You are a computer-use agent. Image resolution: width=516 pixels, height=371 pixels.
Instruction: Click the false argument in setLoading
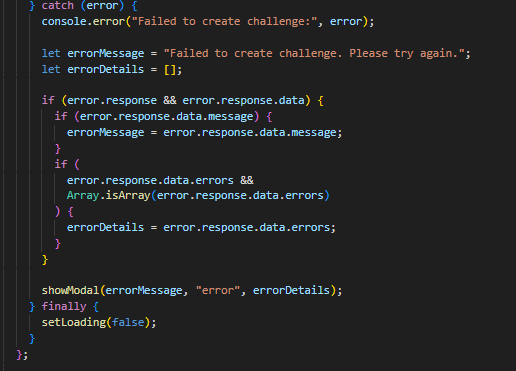pyautogui.click(x=128, y=322)
